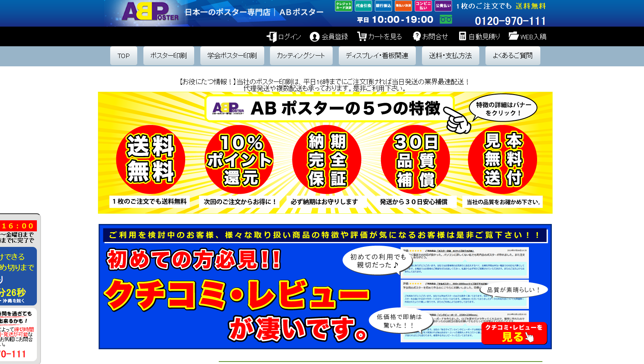The height and width of the screenshot is (364, 644).
Task: Select the ポスター印刷 navigation tab
Action: tap(168, 56)
